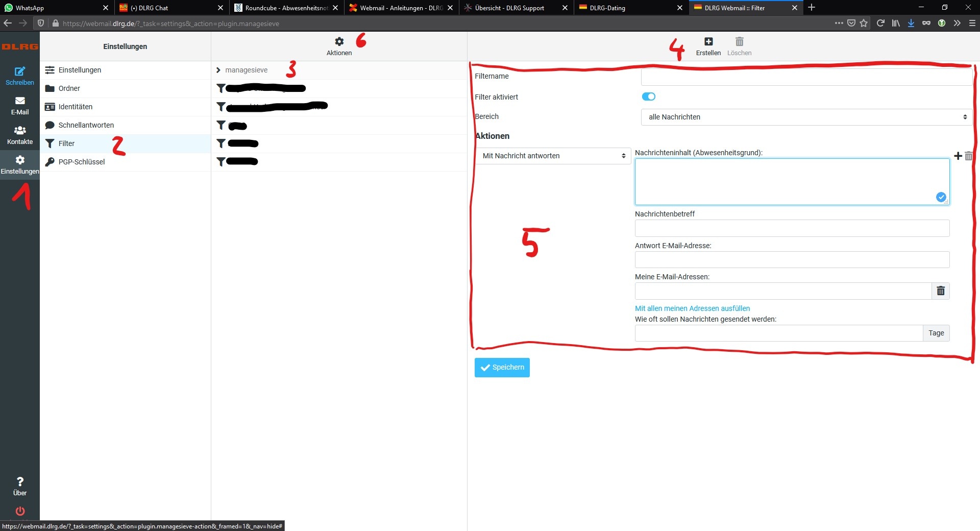This screenshot has width=980, height=531.
Task: Open 'Mit Nachricht antworten' action dropdown
Action: (553, 156)
